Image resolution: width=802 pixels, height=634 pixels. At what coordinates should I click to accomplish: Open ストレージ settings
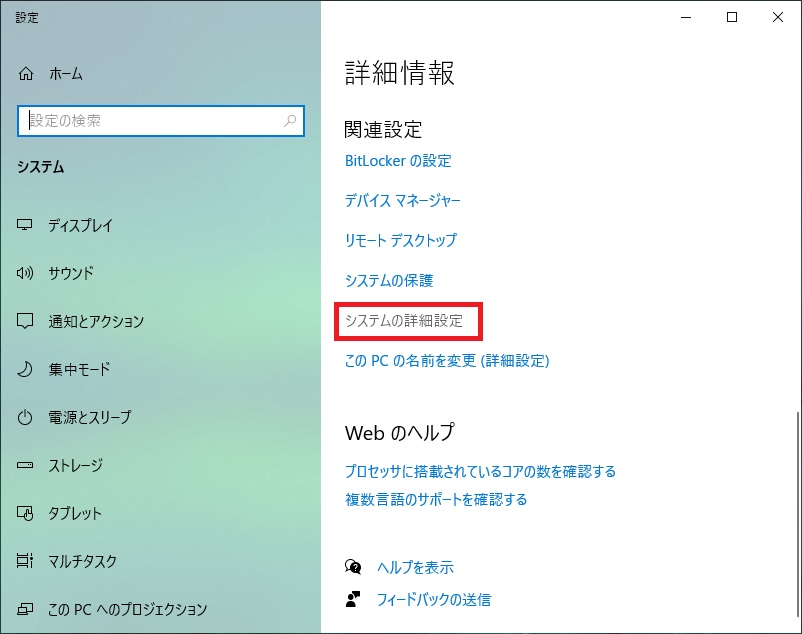coord(76,465)
